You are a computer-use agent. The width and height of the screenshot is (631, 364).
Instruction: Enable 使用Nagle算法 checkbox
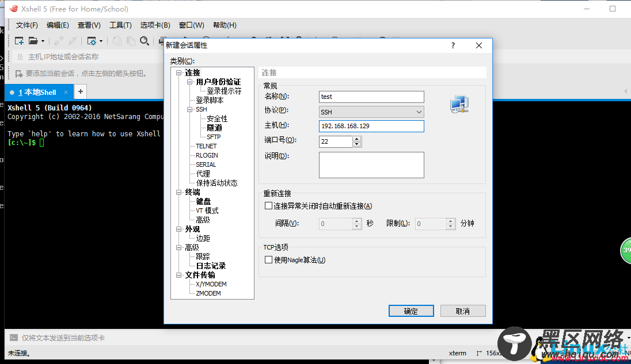[268, 259]
